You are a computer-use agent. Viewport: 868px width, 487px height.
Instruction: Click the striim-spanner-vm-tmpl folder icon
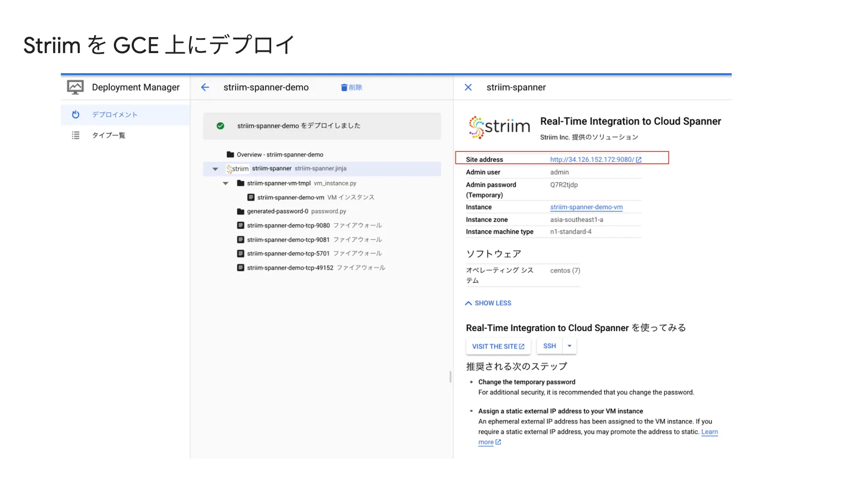(x=241, y=183)
